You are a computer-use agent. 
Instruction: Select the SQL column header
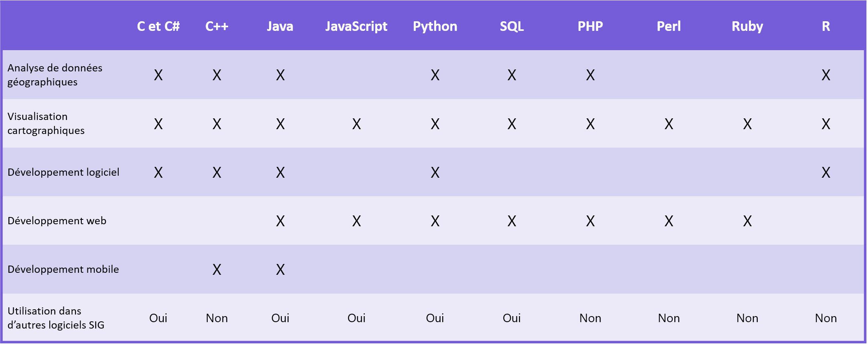point(512,26)
